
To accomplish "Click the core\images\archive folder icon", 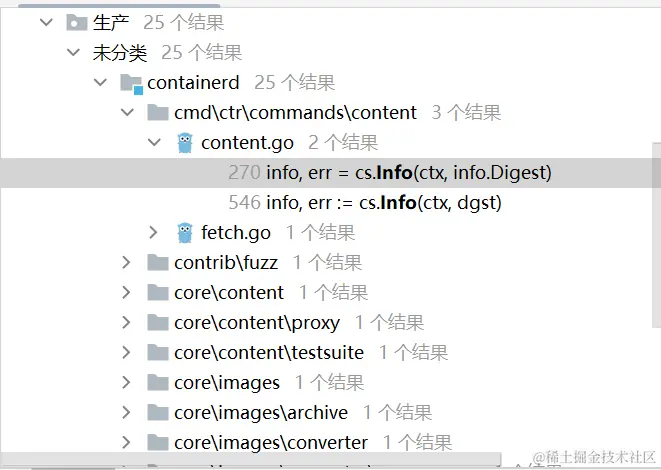I will pyautogui.click(x=158, y=412).
